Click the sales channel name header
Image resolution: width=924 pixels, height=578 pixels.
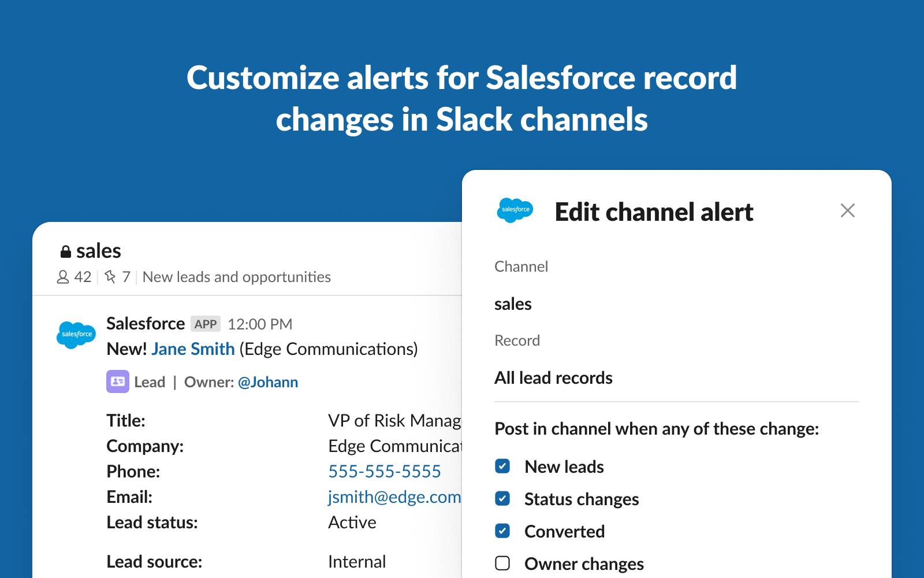tap(98, 251)
